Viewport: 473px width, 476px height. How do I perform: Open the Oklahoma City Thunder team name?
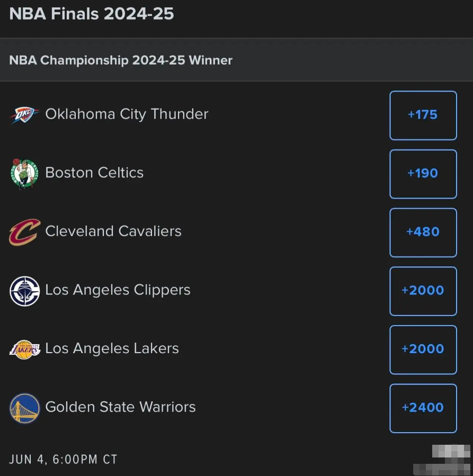click(127, 114)
